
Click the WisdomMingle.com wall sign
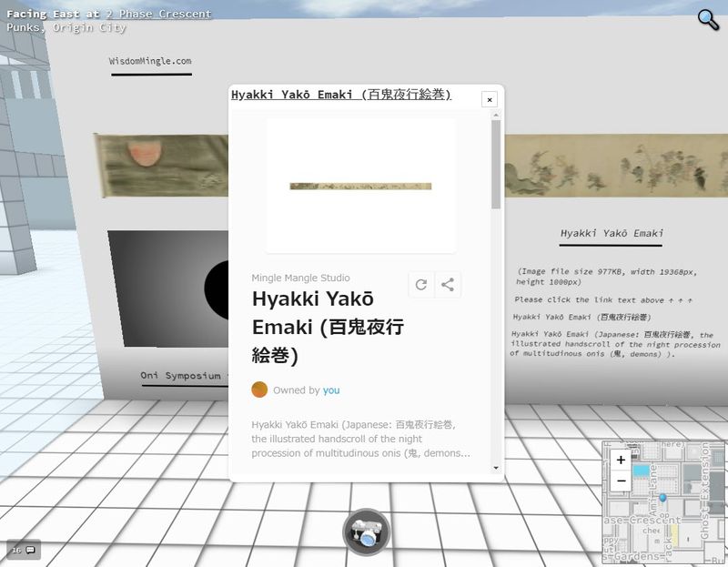[150, 62]
